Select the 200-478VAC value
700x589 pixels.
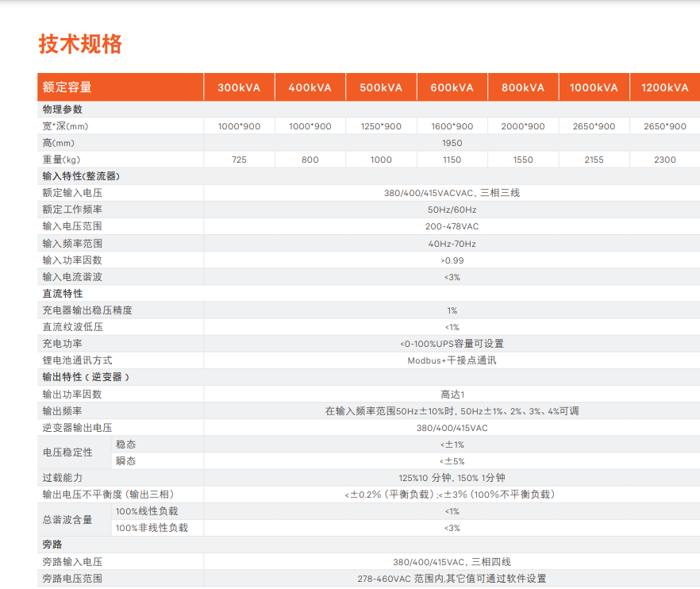point(452,226)
